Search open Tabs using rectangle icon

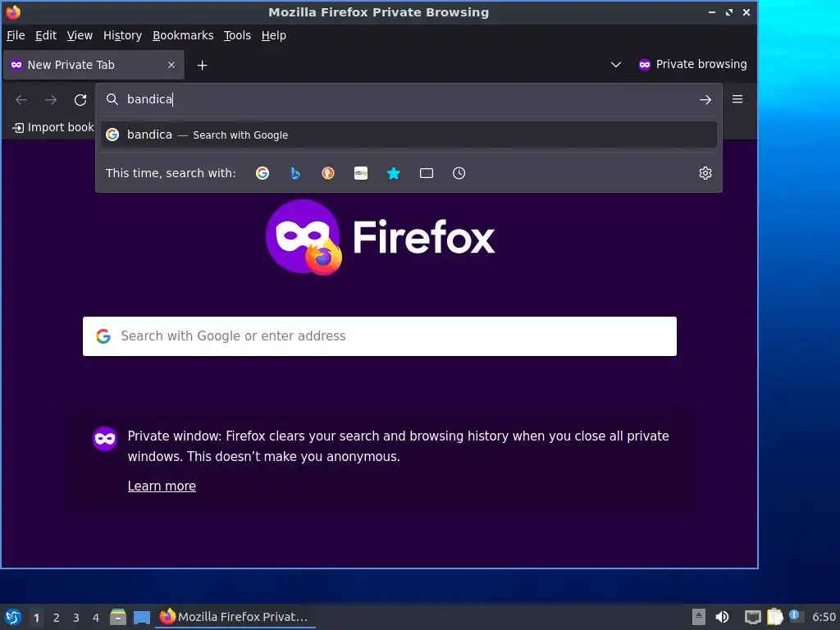tap(427, 173)
